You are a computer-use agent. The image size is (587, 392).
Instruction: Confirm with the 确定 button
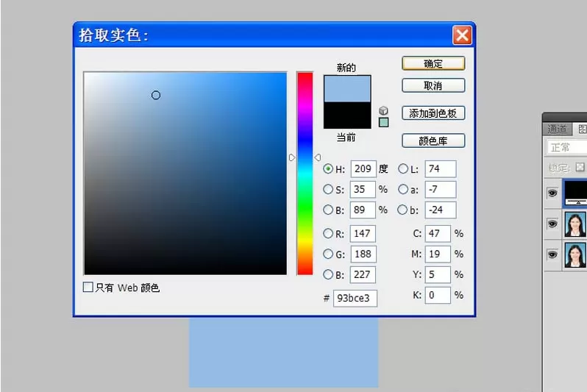click(433, 64)
